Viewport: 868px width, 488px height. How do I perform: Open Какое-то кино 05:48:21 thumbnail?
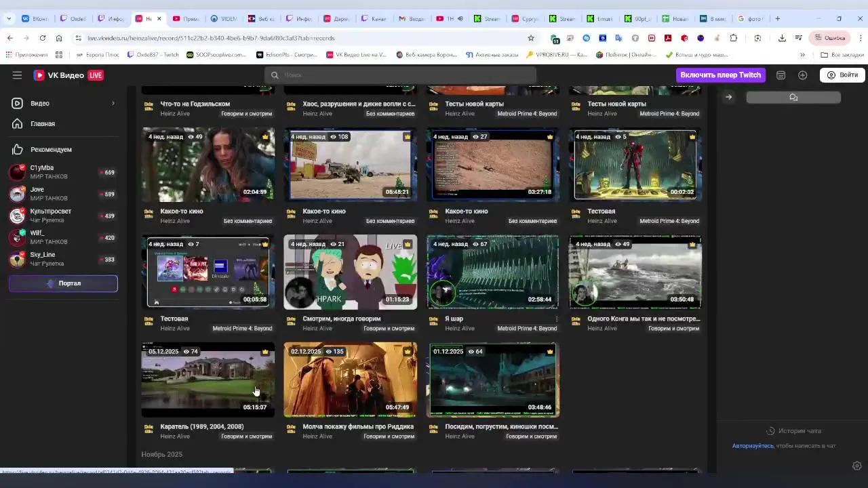tap(351, 165)
